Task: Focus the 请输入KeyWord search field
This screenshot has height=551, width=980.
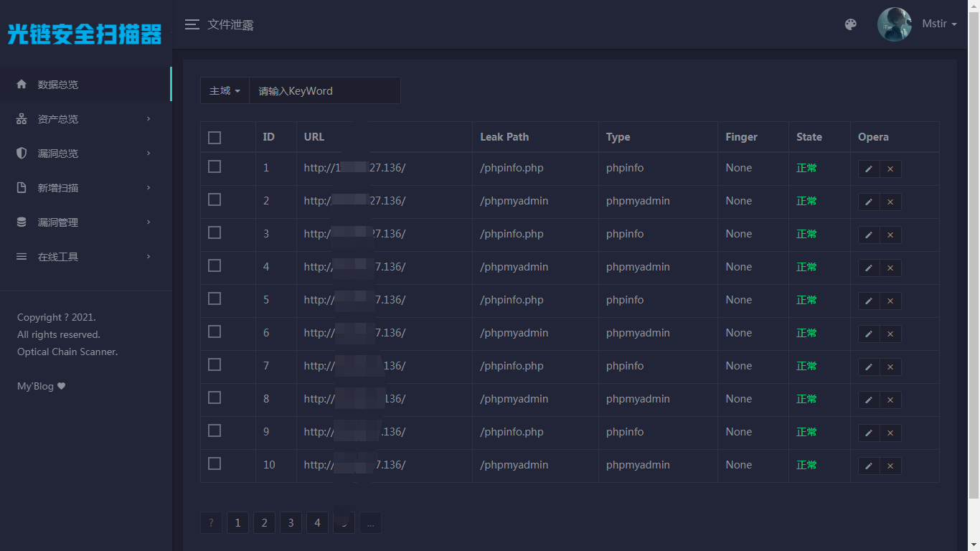Action: pos(324,90)
